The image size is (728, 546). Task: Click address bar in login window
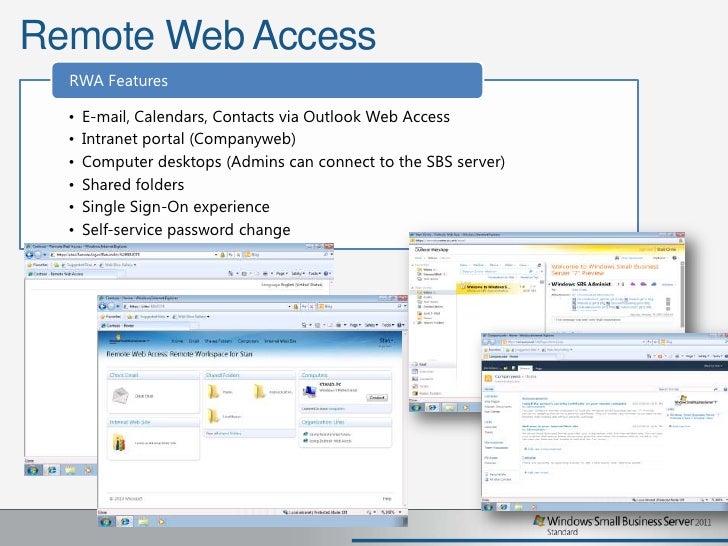point(134,255)
